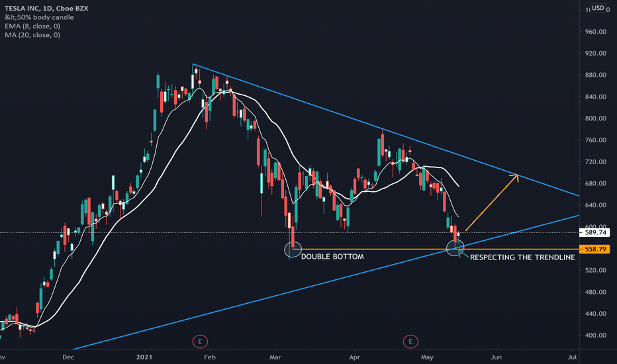The image size is (617, 364).
Task: Click the TESLA INC, 1D, Cboe BZX title
Action: pyautogui.click(x=46, y=8)
